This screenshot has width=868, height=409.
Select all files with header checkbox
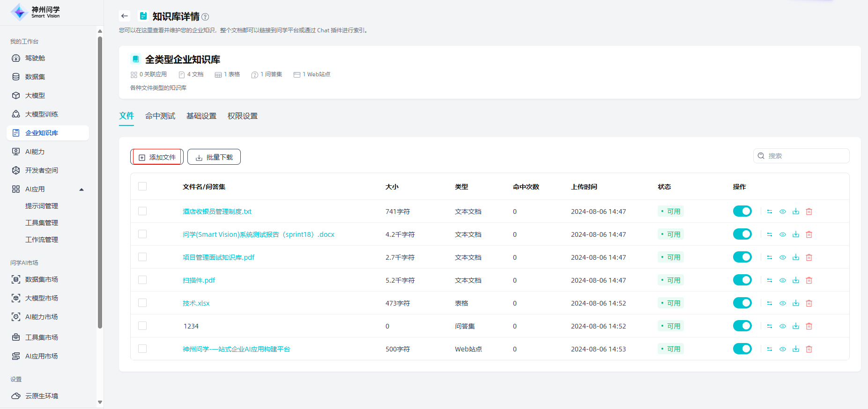click(x=142, y=186)
